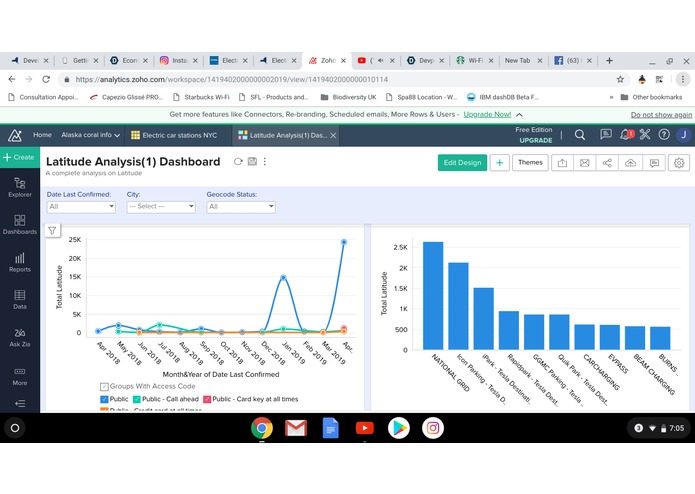Click the publish cloud icon
Viewport: 695px width, 494px height.
(630, 163)
